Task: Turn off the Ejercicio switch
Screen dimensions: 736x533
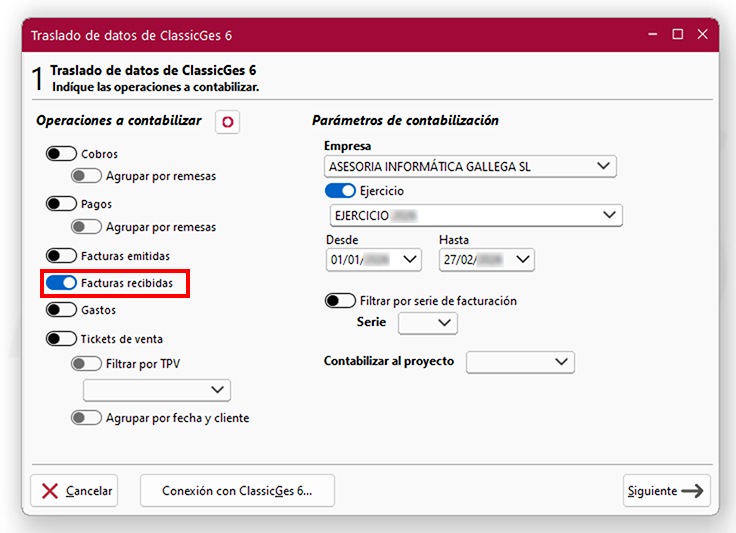Action: [x=340, y=190]
